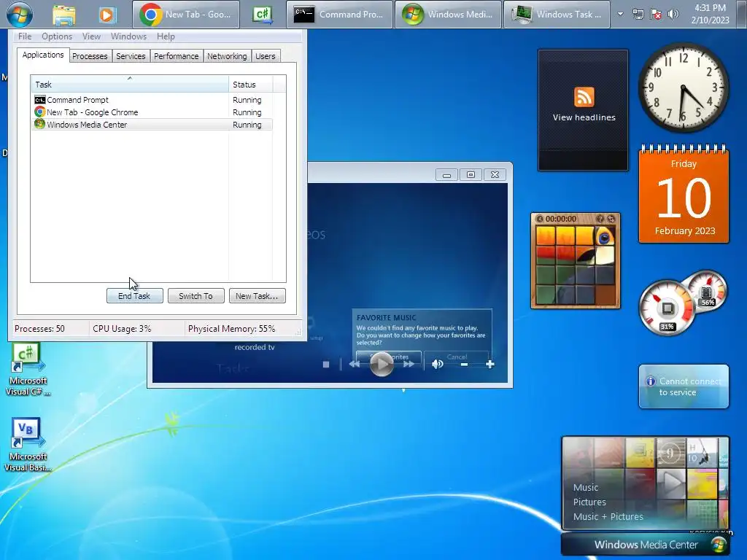Click the Friday 10 calendar gadget

684,195
